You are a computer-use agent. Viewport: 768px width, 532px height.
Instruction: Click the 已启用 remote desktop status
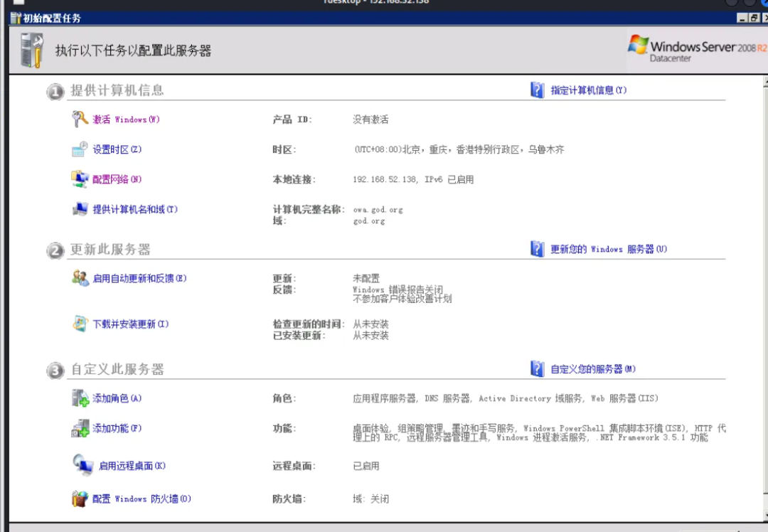click(x=366, y=466)
